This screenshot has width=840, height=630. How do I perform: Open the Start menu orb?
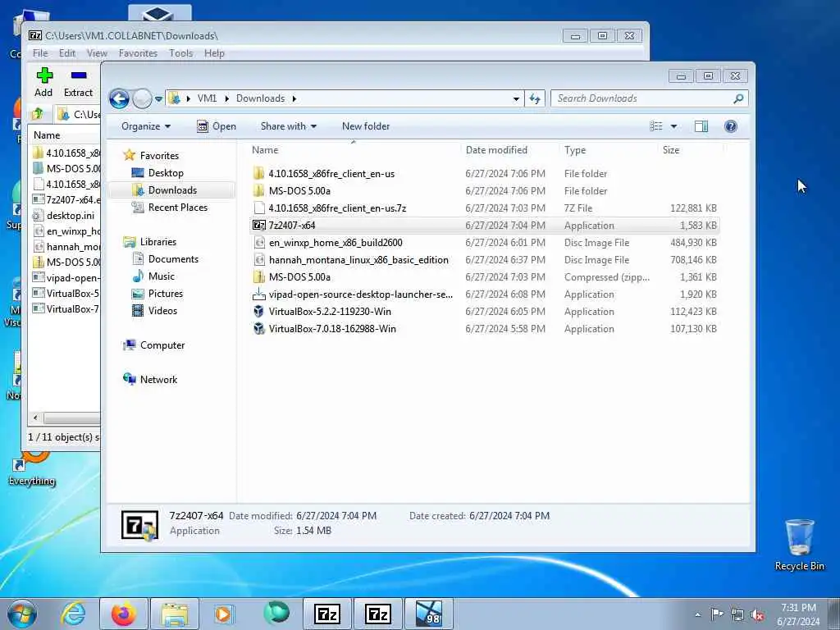[x=22, y=614]
